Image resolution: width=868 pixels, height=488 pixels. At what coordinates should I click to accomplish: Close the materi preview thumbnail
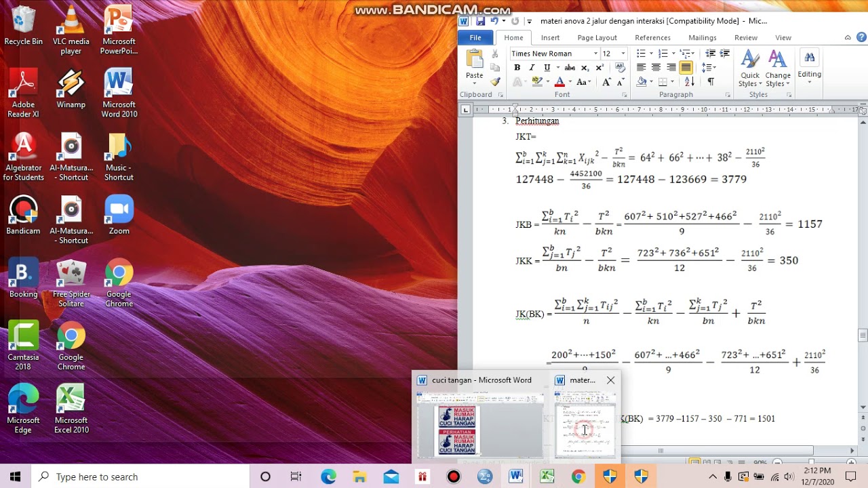(x=610, y=380)
